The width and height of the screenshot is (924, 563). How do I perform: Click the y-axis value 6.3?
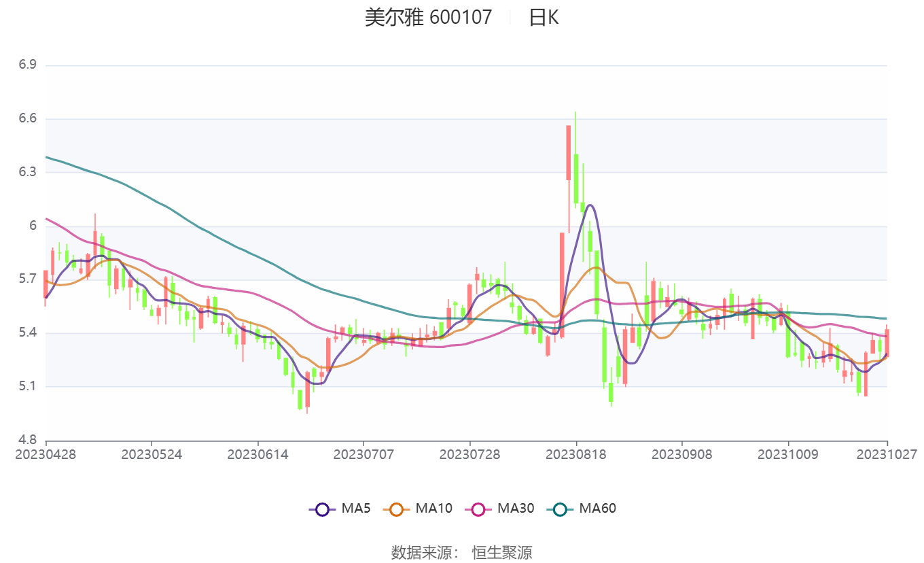click(27, 172)
